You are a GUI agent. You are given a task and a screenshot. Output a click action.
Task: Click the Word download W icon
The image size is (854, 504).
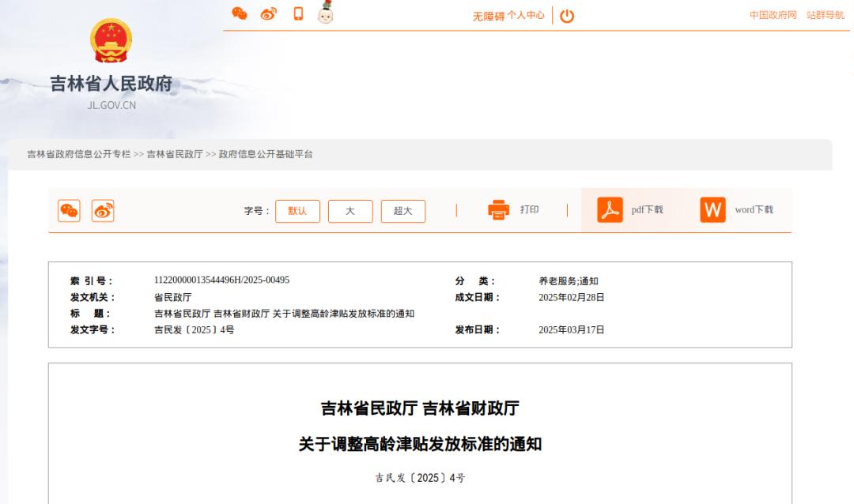pyautogui.click(x=712, y=210)
